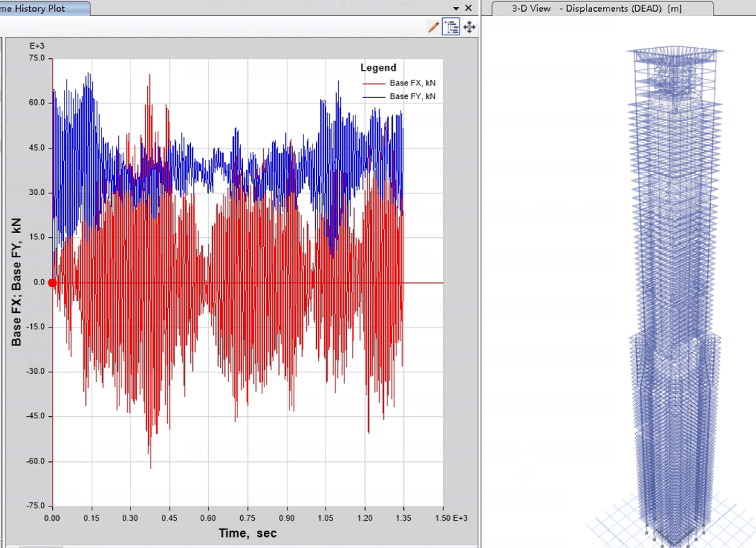
Task: Switch to the Time History Plot tab
Action: [44, 8]
